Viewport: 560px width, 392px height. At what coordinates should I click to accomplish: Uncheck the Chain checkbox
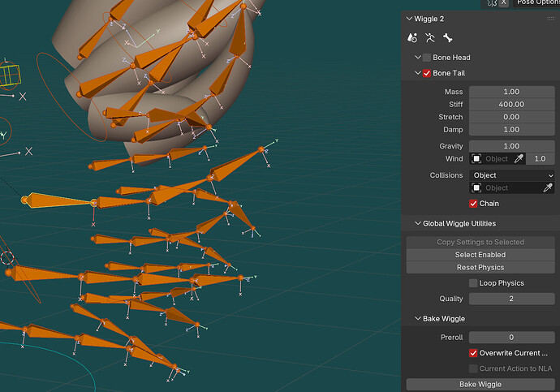(x=473, y=204)
